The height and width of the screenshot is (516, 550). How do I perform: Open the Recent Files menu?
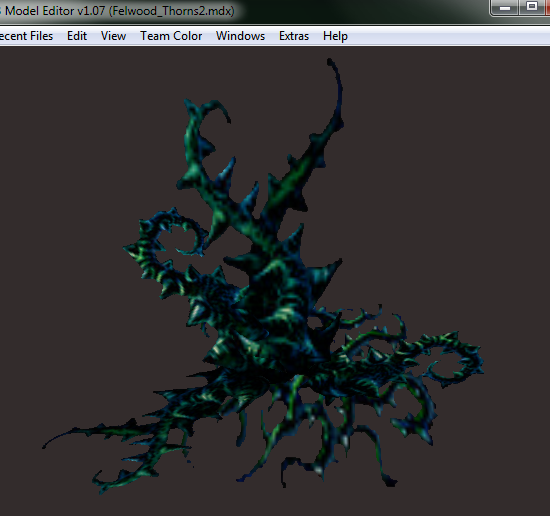point(25,36)
